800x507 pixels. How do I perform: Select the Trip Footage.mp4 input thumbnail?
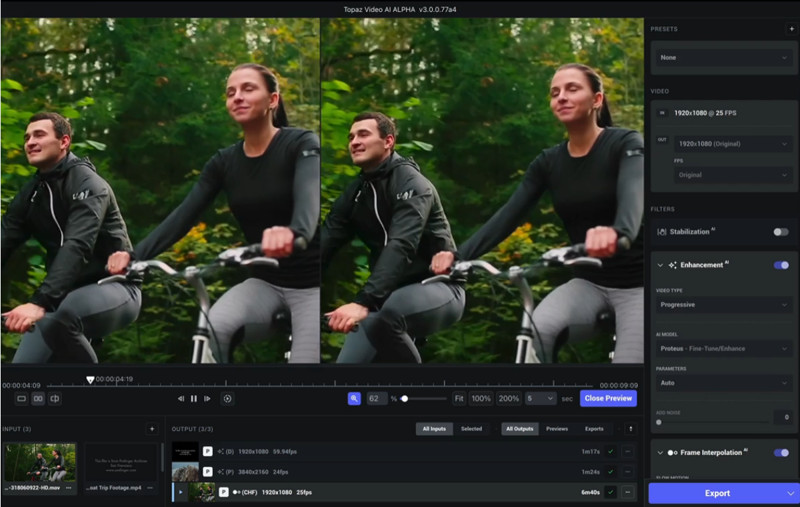(x=120, y=462)
